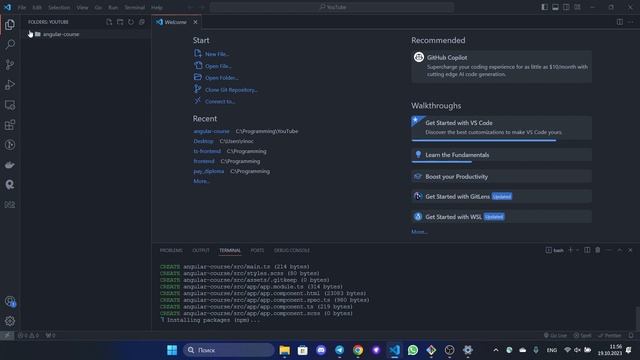Switch to the DEBUG CONSOLE tab
Screen dimensions: 640x360
click(292, 250)
